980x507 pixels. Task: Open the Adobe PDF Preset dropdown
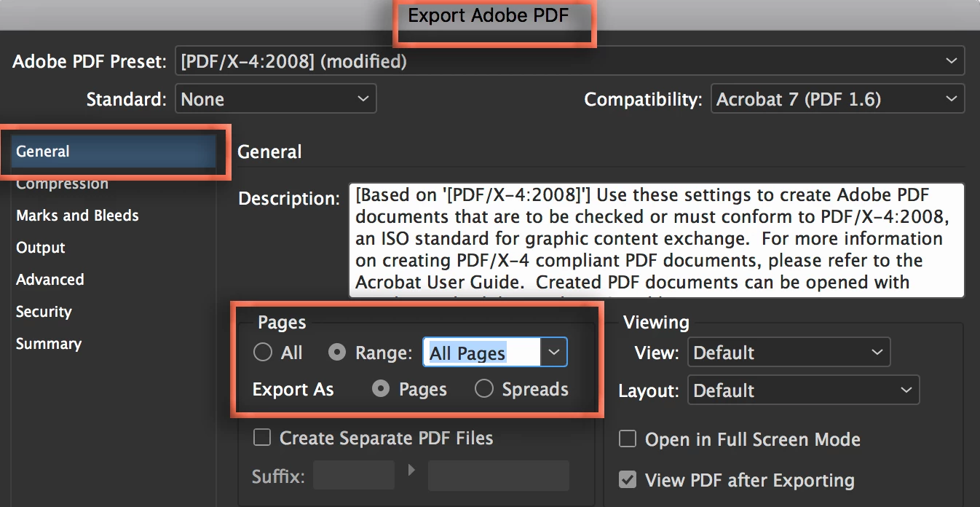(569, 61)
